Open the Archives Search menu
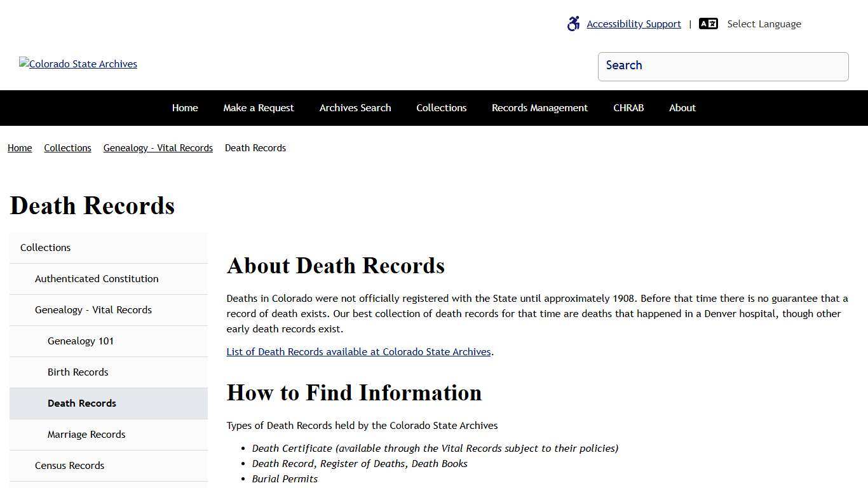This screenshot has height=488, width=868. [x=355, y=107]
